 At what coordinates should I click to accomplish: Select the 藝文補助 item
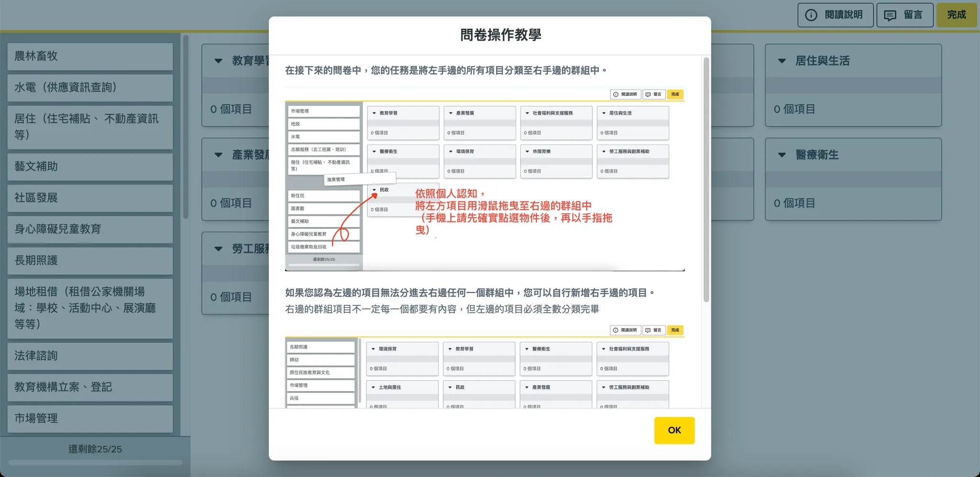tap(90, 167)
